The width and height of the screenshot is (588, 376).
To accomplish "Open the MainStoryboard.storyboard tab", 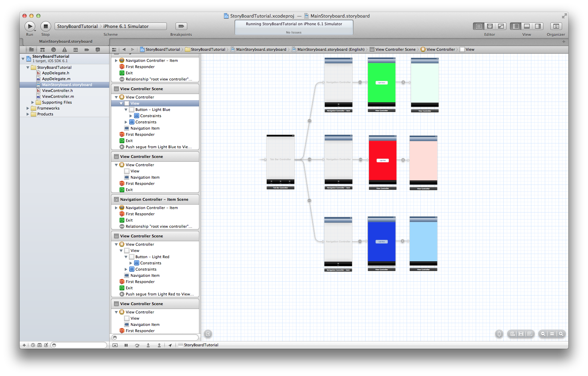I will pos(66,41).
